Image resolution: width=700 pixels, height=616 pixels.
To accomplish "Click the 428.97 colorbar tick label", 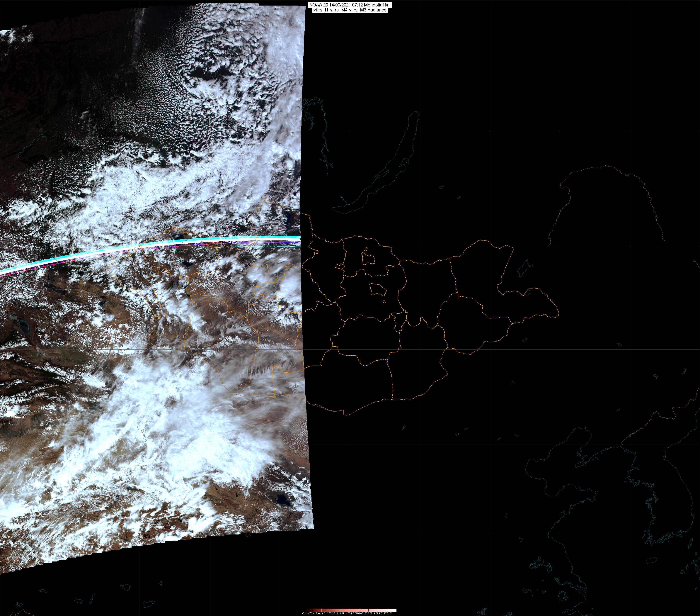I will (x=350, y=614).
